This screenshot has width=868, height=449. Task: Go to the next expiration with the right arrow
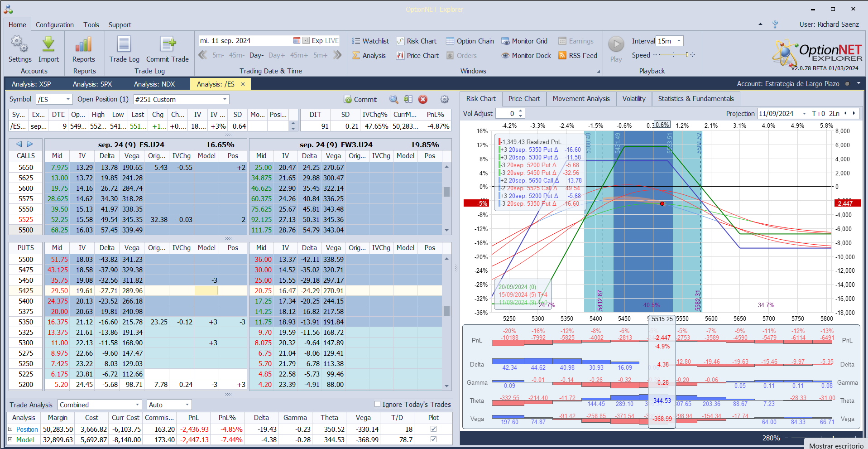click(30, 144)
